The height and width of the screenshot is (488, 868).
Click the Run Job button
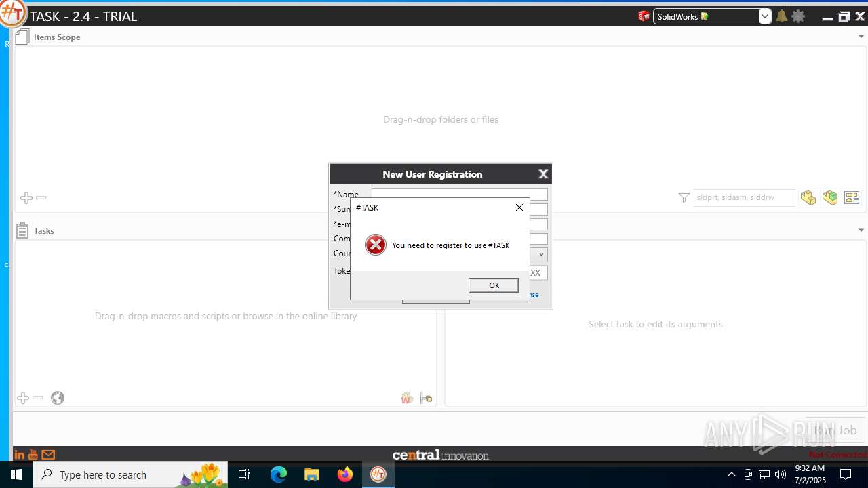835,430
